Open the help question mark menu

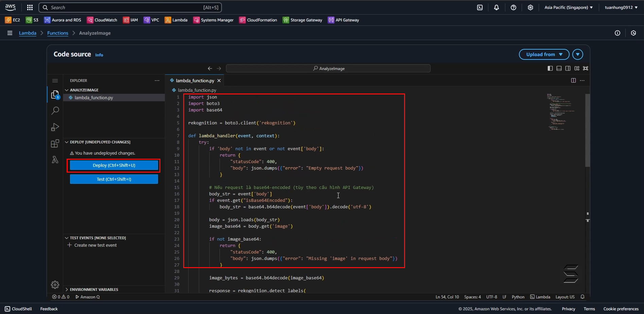tap(514, 7)
